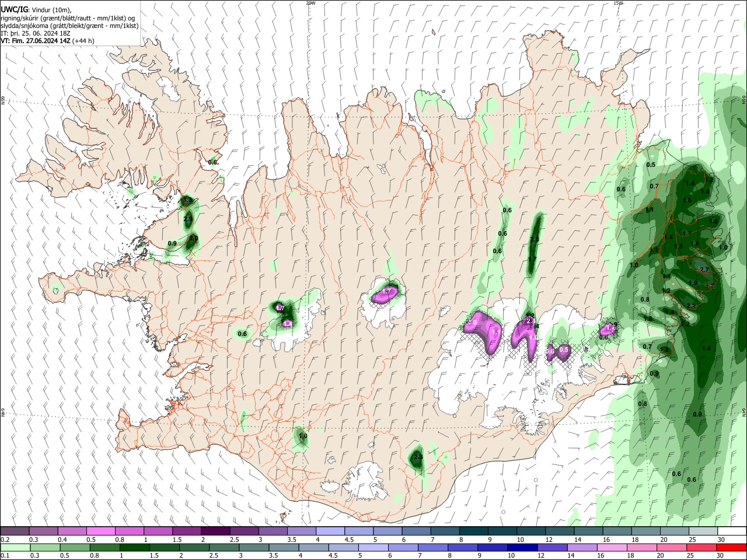
Task: Select the bright pink snow swatch between 0.5 and 0.8
Action: (100, 531)
